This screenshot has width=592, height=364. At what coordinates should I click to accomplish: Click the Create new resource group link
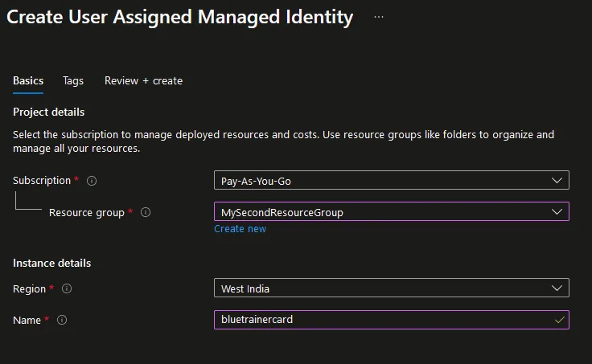click(240, 228)
